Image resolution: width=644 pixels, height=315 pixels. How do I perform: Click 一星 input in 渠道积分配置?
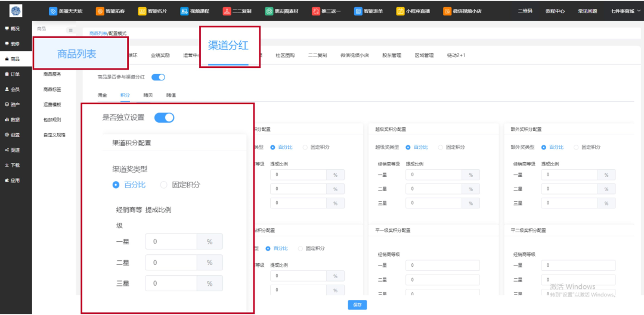pyautogui.click(x=171, y=242)
